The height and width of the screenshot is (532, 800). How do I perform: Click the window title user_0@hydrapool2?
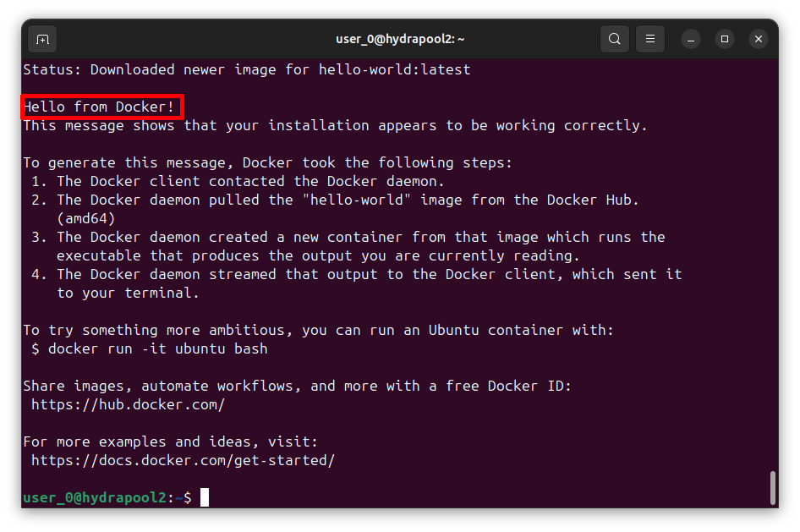coord(400,39)
